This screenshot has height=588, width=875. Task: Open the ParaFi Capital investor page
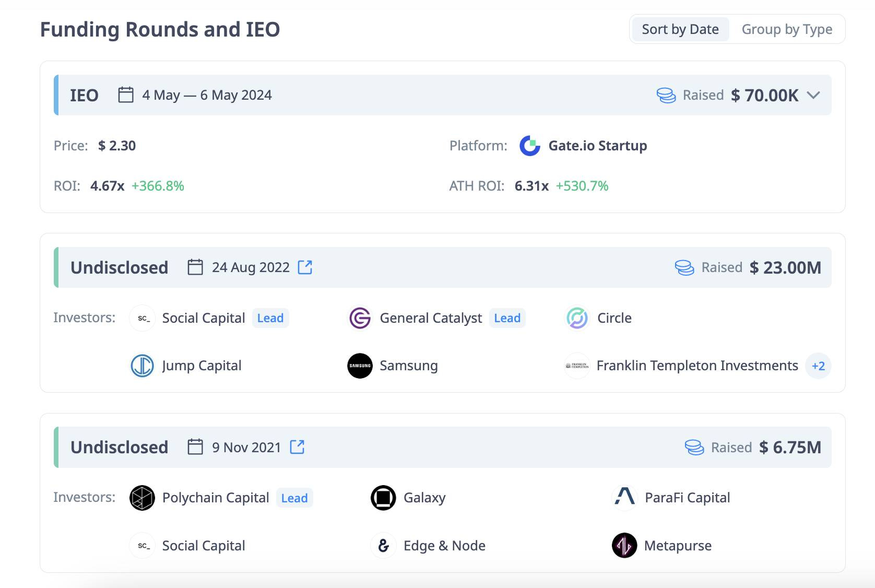(x=687, y=498)
